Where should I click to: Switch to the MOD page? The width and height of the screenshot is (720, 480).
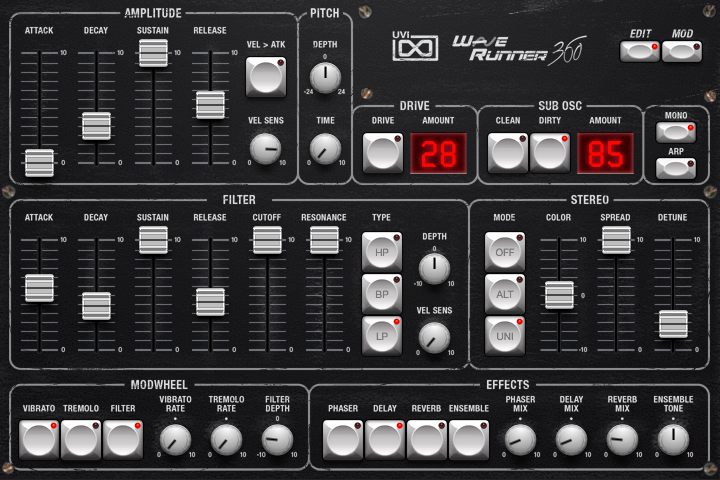pyautogui.click(x=682, y=51)
